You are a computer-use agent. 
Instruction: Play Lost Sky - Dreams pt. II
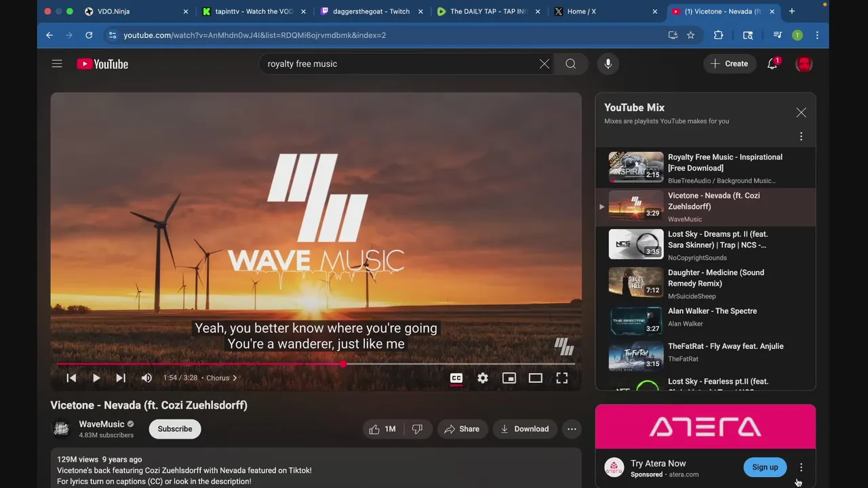pos(705,245)
